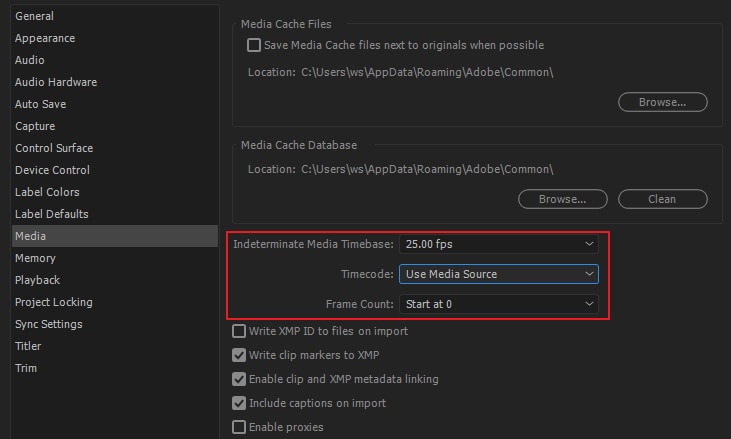Screen dimensions: 731x439
Task: Enable Save Media Cache files next to originals
Action: click(254, 45)
